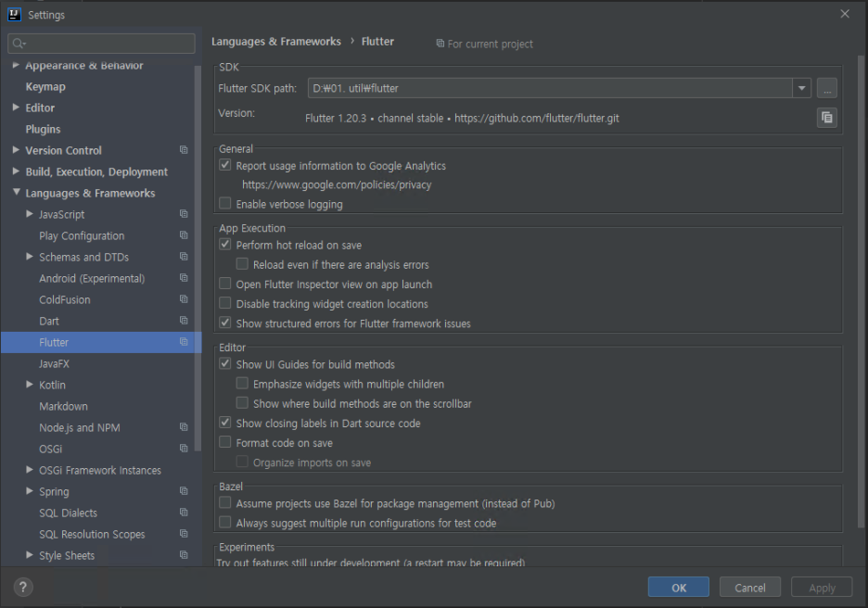Click project-level icon next to Android (Experimental)
The height and width of the screenshot is (608, 868).
coord(184,278)
